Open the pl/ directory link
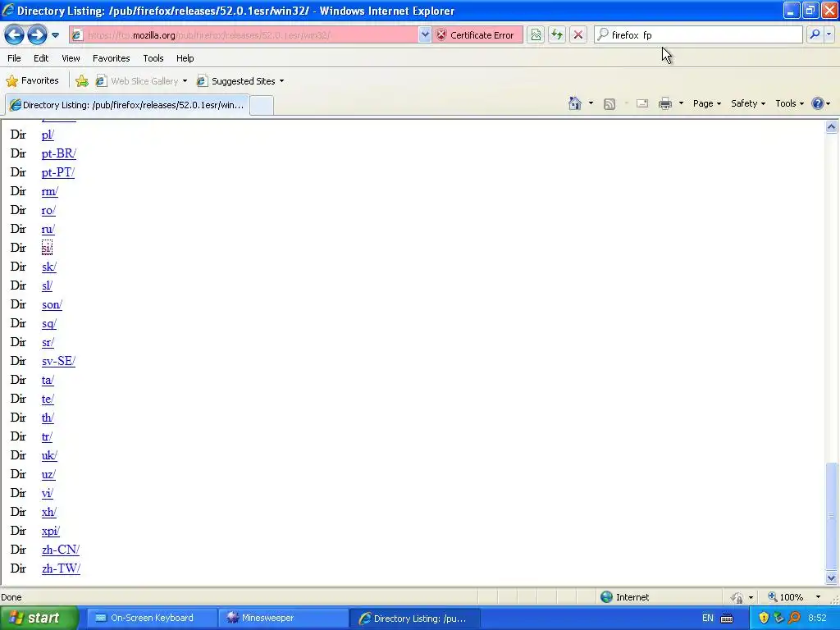Screen dimensions: 840x630 (x=48, y=135)
